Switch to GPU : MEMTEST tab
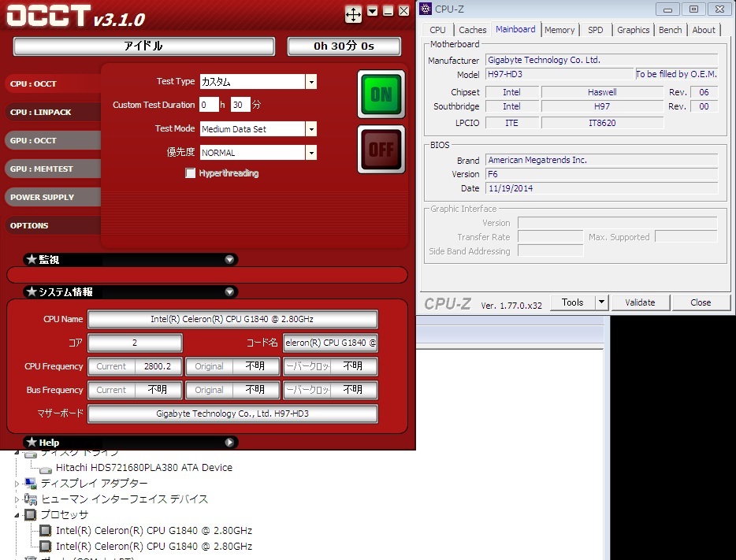The width and height of the screenshot is (736, 560). (53, 169)
